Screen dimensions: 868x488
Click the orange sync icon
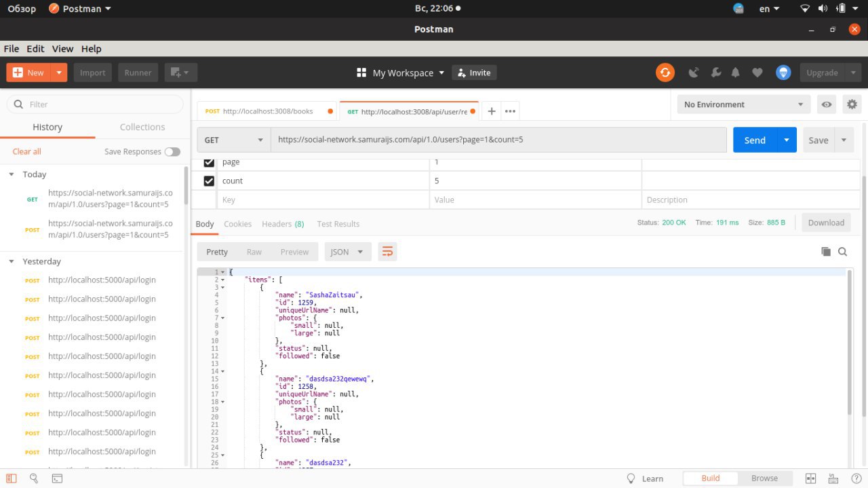[665, 73]
